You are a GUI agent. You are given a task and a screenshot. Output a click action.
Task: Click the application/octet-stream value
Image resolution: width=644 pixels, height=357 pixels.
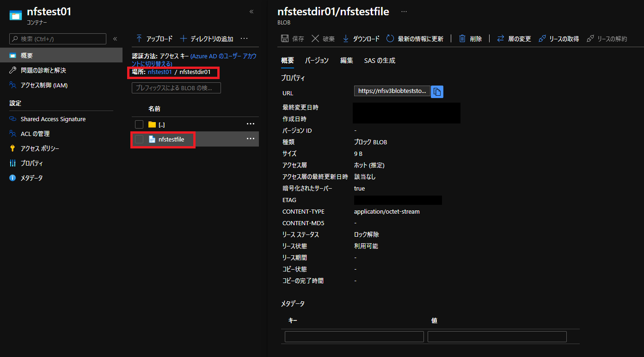(x=387, y=211)
